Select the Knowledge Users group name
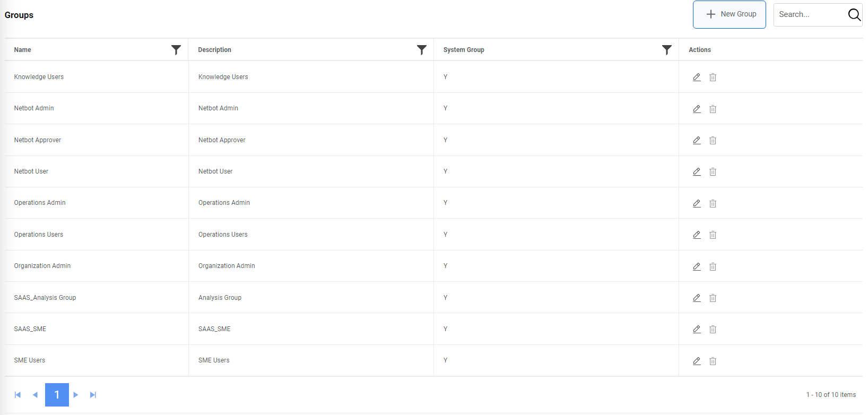 click(39, 77)
